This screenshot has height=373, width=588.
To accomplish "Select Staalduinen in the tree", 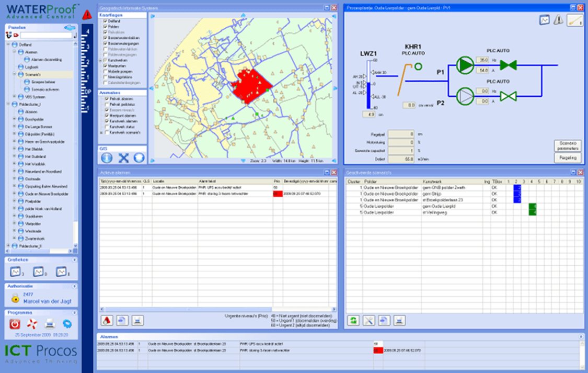I will [x=34, y=216].
